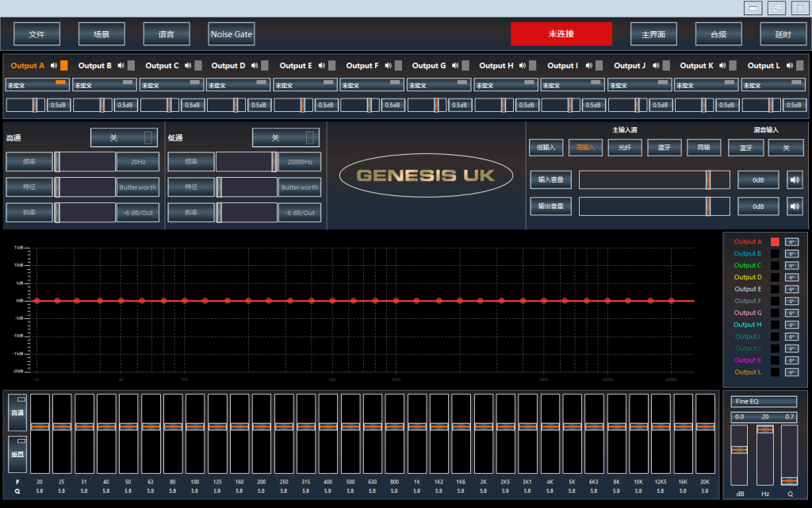Switch to the 主界面 main screen
This screenshot has height=508, width=812.
click(x=653, y=34)
